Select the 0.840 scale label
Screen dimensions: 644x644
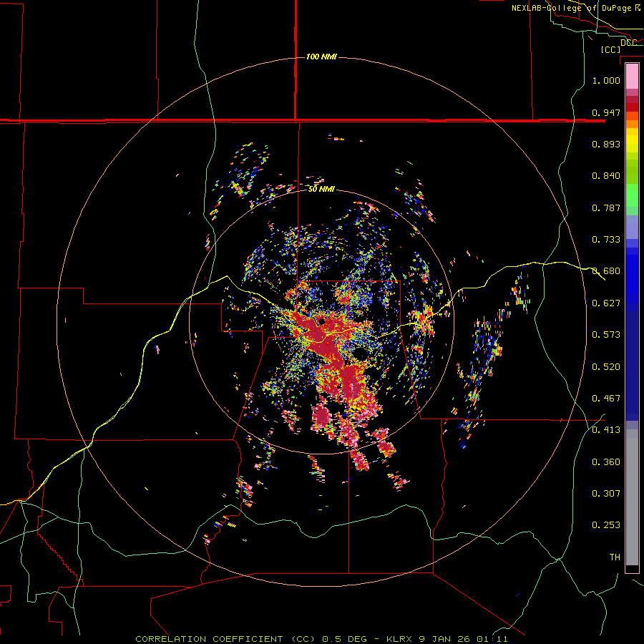click(606, 176)
